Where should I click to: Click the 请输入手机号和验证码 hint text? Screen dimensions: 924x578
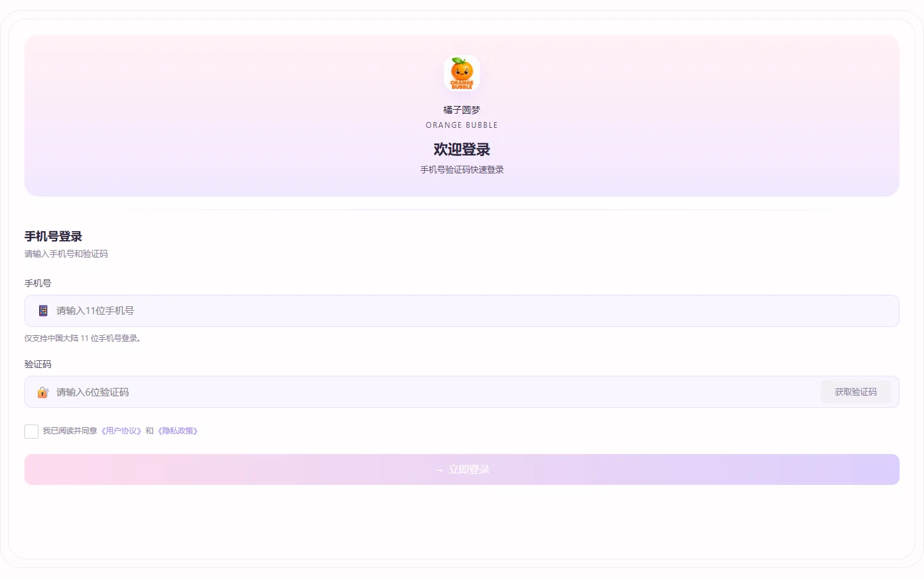[66, 254]
